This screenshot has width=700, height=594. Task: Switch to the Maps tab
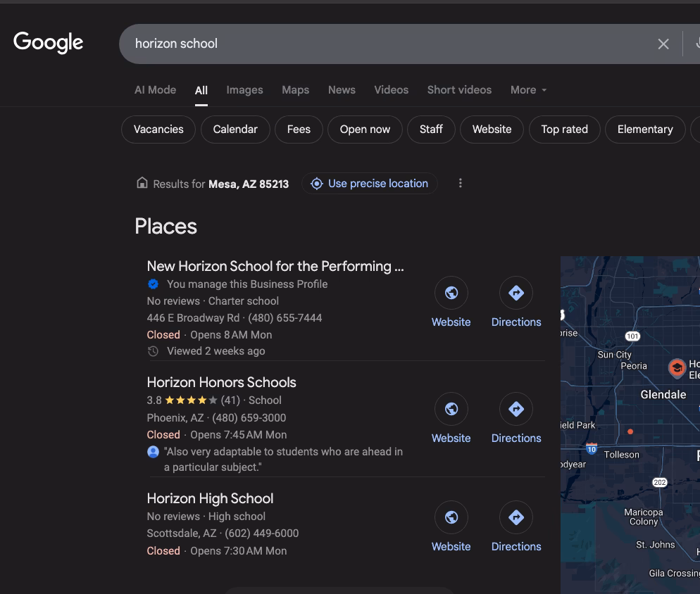[295, 90]
